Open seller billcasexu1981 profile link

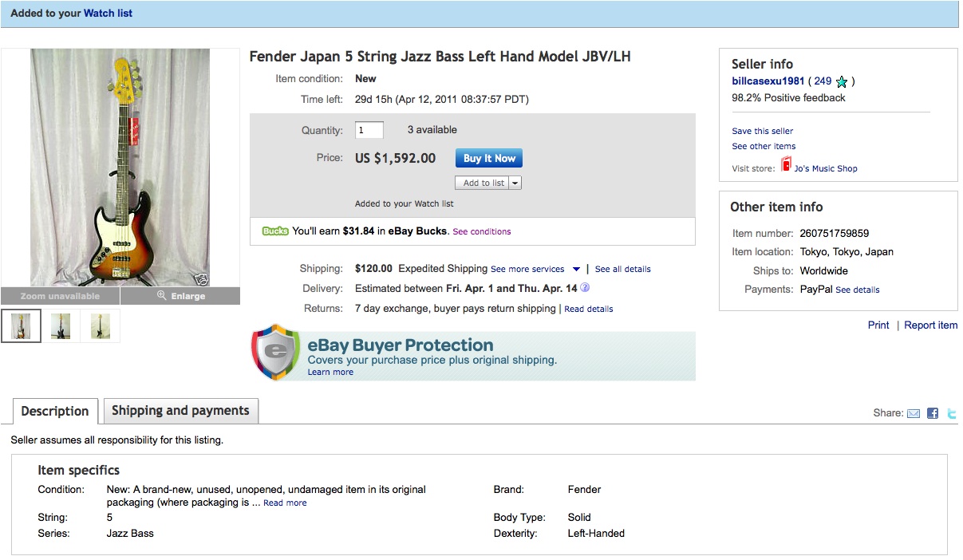768,81
